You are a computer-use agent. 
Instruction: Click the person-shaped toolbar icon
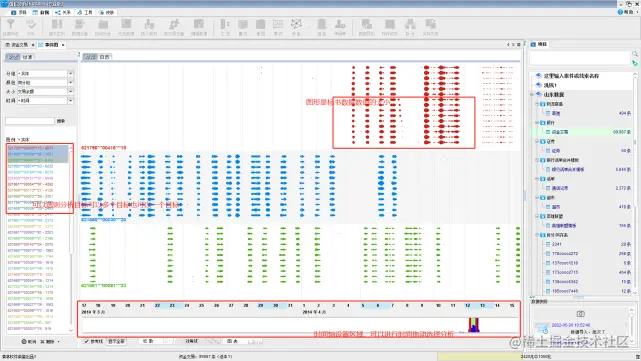[340, 24]
